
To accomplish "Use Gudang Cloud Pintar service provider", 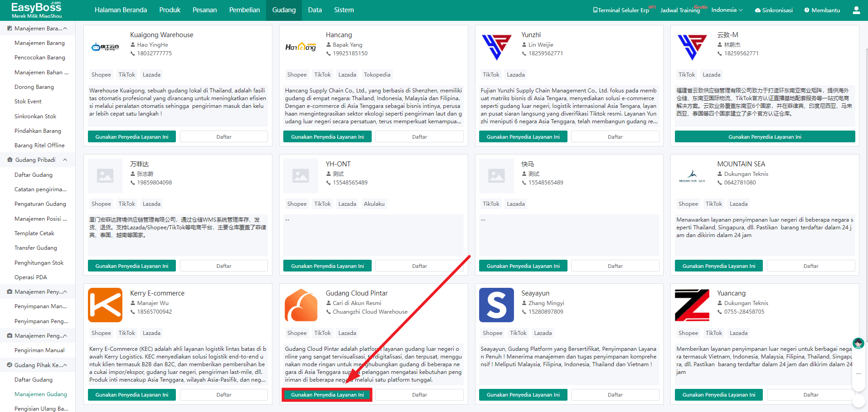I will pyautogui.click(x=327, y=395).
